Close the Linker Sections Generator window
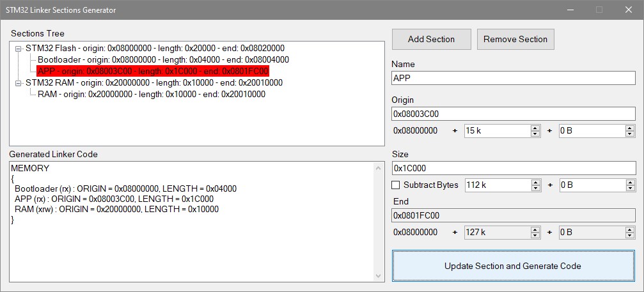 click(x=629, y=10)
